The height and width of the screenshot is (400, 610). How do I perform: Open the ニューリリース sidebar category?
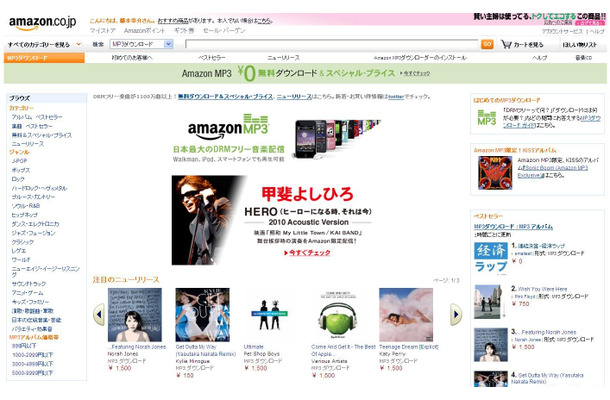28,144
